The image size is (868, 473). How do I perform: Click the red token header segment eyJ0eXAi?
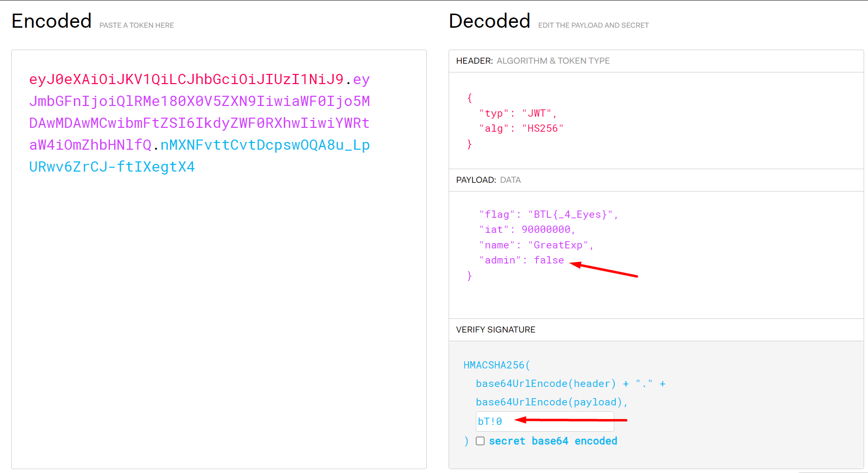click(x=187, y=79)
